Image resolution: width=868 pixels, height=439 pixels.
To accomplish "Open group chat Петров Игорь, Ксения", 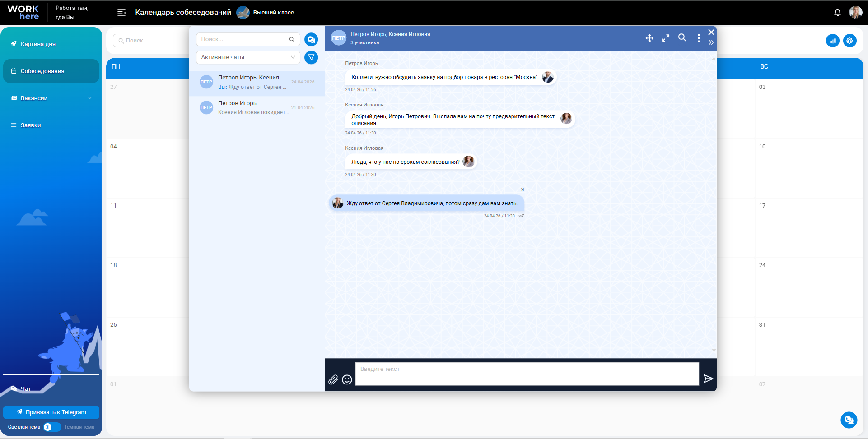I will click(x=257, y=83).
